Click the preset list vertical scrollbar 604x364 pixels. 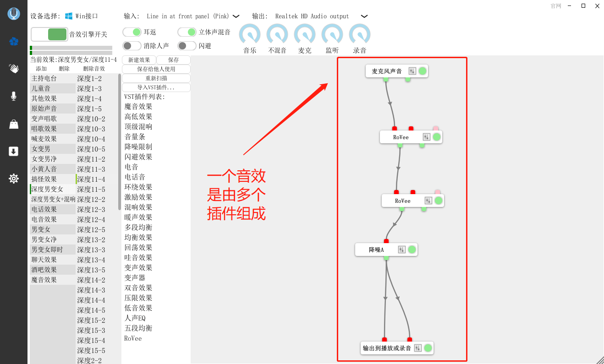[x=120, y=142]
